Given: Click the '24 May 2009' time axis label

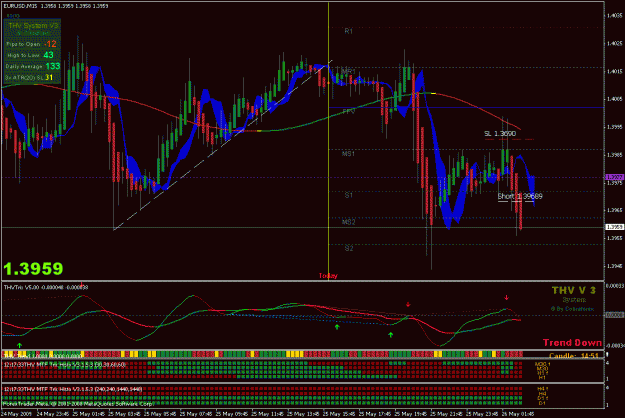Looking at the screenshot, I should click(16, 414).
